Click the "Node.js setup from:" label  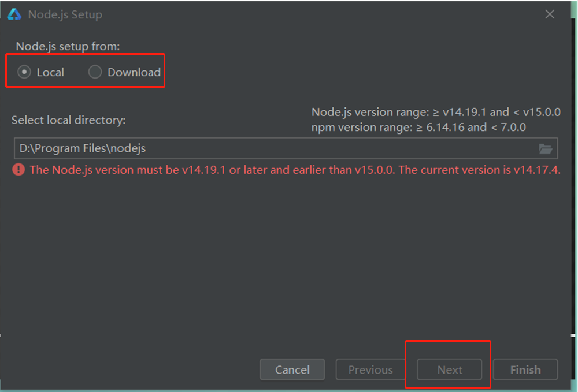coord(68,46)
